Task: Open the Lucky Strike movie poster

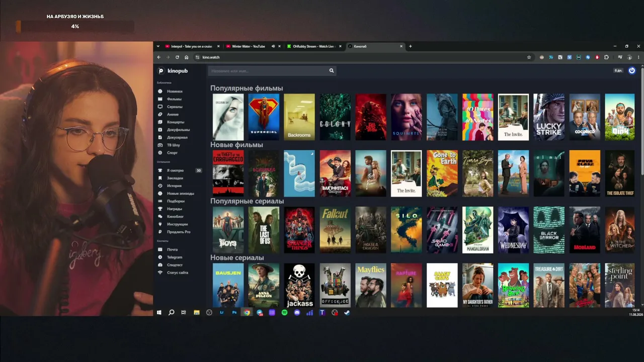Action: click(x=549, y=117)
